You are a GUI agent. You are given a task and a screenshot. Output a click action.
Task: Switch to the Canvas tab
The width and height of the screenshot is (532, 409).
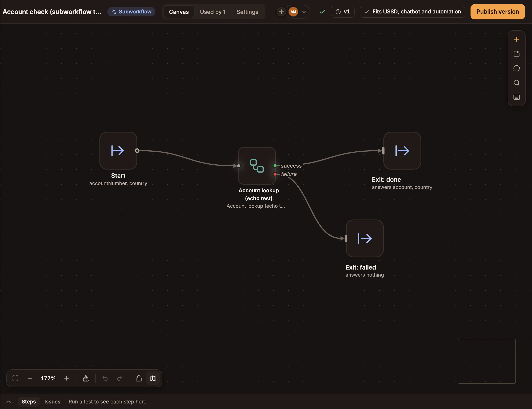coord(179,12)
